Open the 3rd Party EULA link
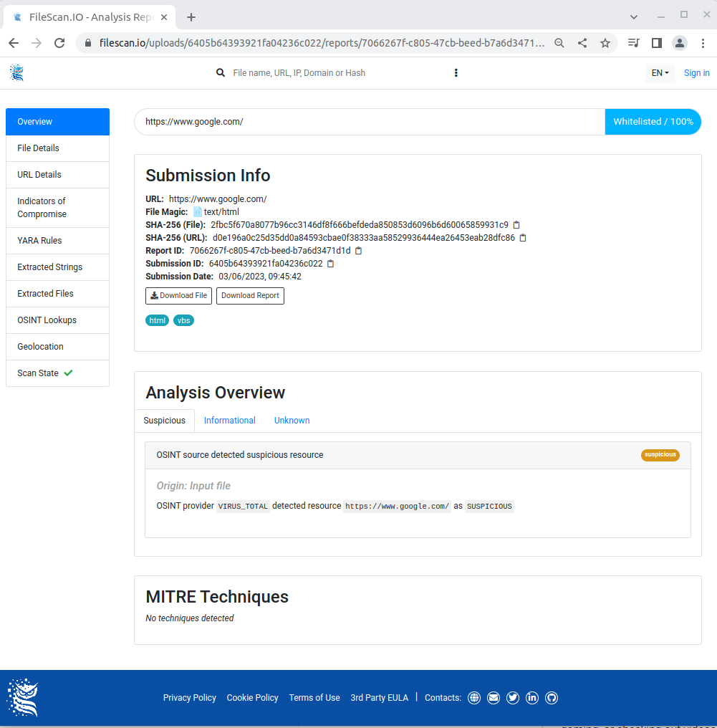Image resolution: width=717 pixels, height=728 pixels. (x=379, y=698)
